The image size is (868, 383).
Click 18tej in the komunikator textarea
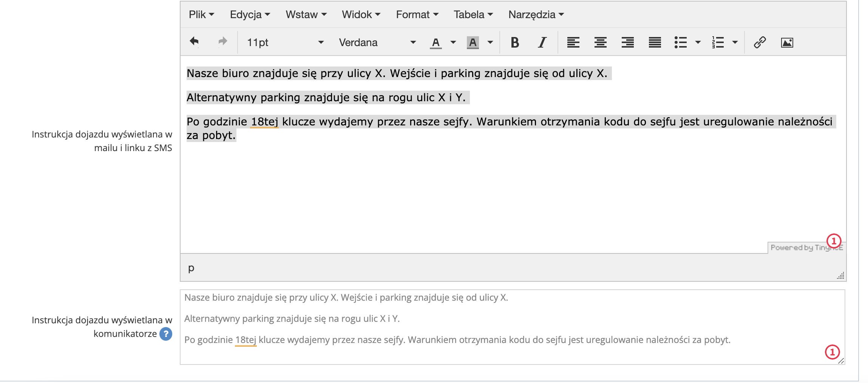[x=246, y=340]
